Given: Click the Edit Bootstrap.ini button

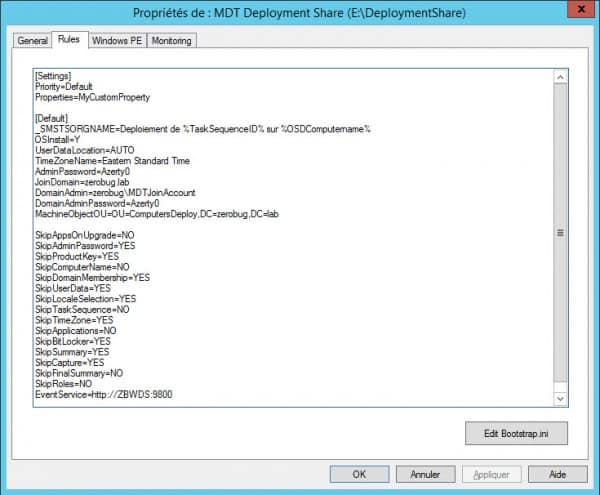Looking at the screenshot, I should tap(516, 433).
